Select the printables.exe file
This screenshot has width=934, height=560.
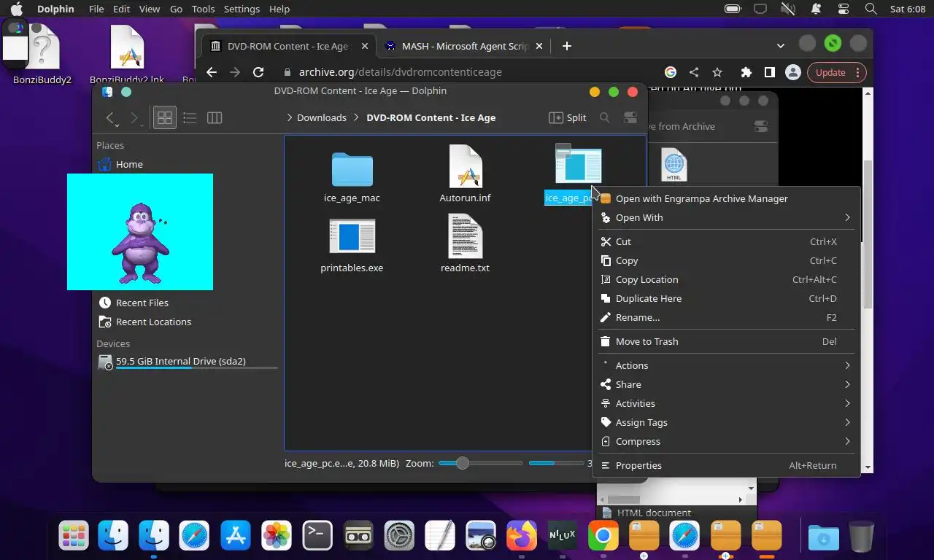point(352,245)
